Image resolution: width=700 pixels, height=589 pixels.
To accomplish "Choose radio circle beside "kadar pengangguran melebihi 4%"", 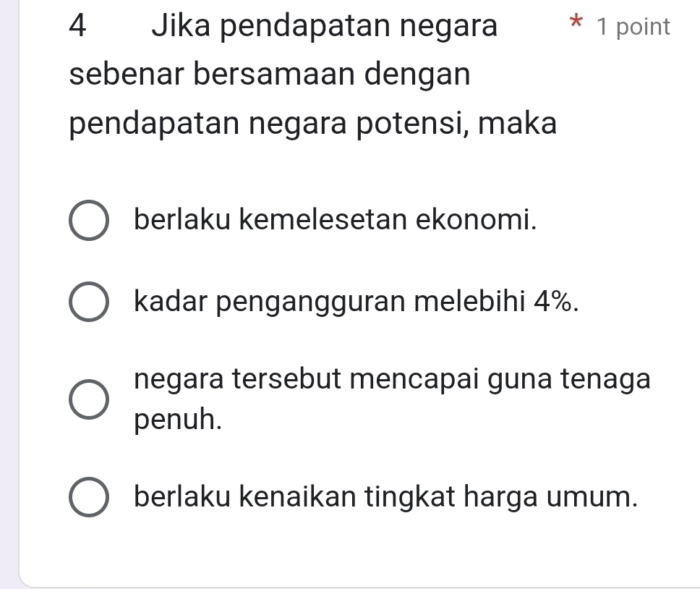I will point(90,302).
